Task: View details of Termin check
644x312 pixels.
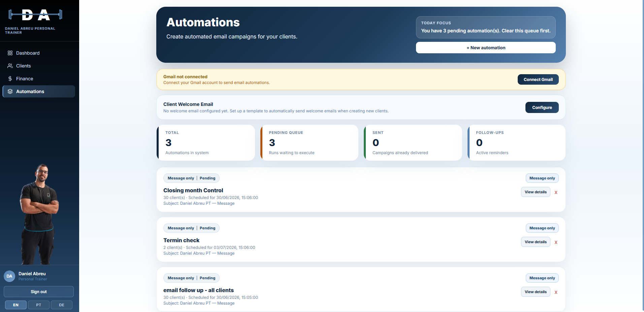Action: [x=536, y=242]
